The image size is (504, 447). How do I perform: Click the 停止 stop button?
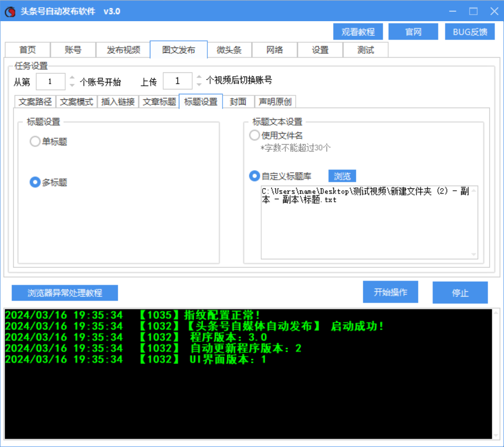coord(460,292)
